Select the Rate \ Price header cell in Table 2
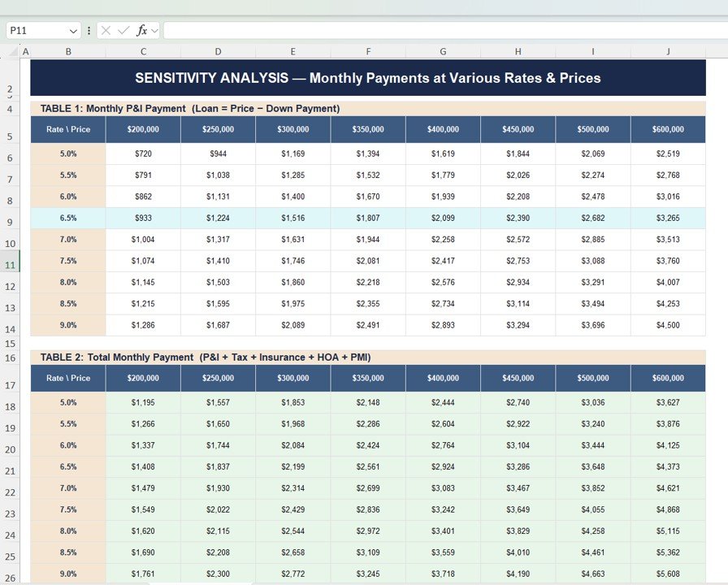This screenshot has height=585, width=728. click(68, 378)
